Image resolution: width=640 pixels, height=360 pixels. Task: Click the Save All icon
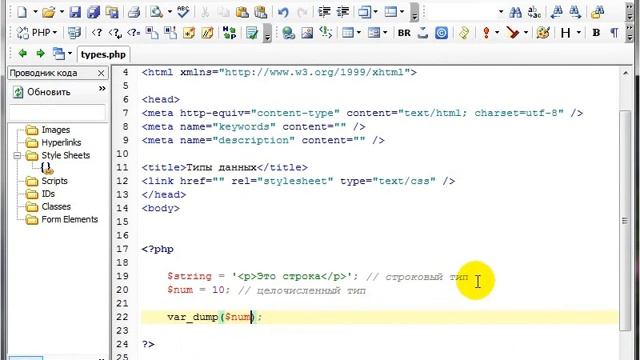point(93,12)
